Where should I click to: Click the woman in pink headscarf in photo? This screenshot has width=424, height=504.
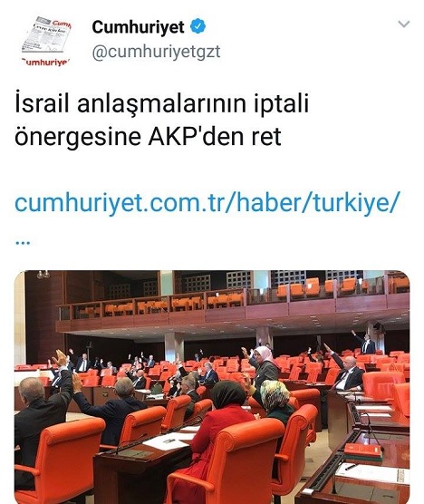(265, 363)
